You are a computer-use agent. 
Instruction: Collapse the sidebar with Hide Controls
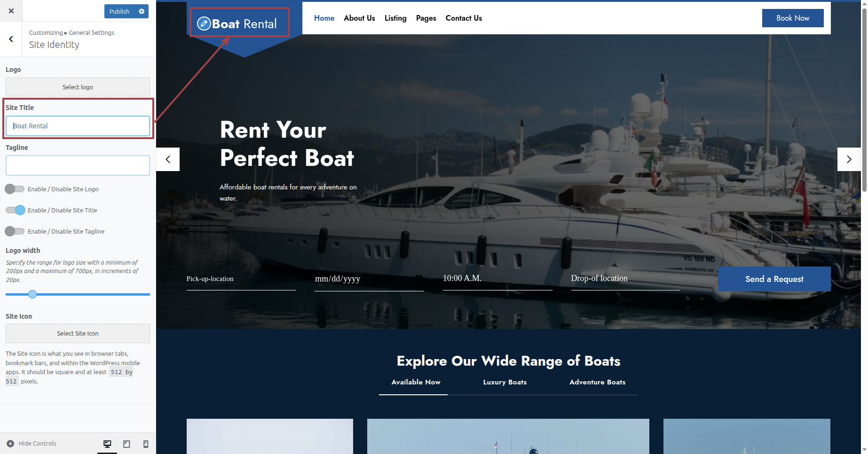pos(32,443)
